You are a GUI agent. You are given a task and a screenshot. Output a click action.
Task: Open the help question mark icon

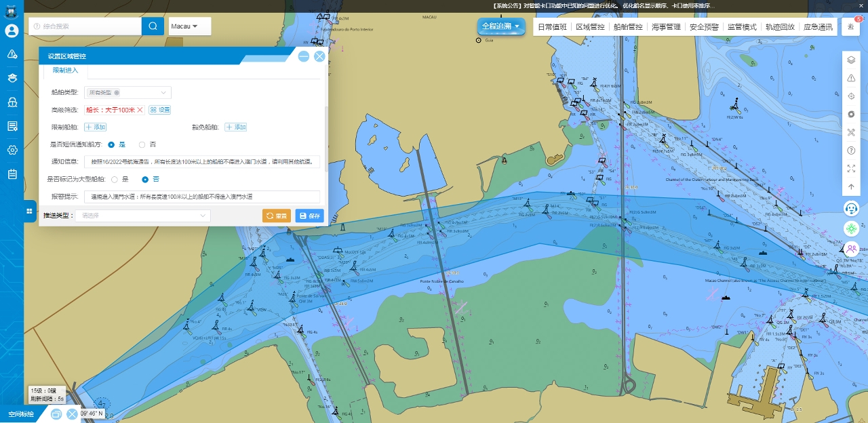(851, 150)
